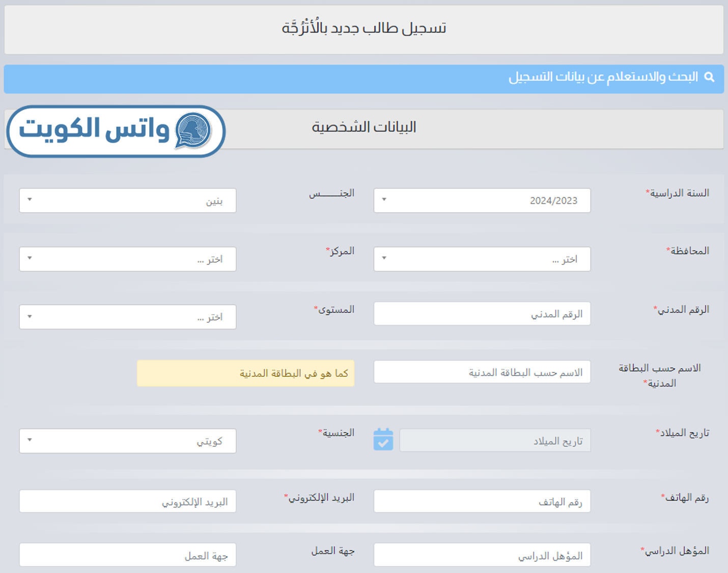Click the واتس الكويت logo
Viewport: 728px width, 573px height.
pos(116,131)
